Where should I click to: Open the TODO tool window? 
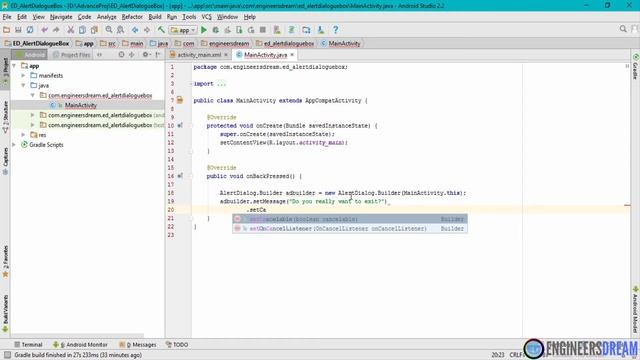coord(177,344)
